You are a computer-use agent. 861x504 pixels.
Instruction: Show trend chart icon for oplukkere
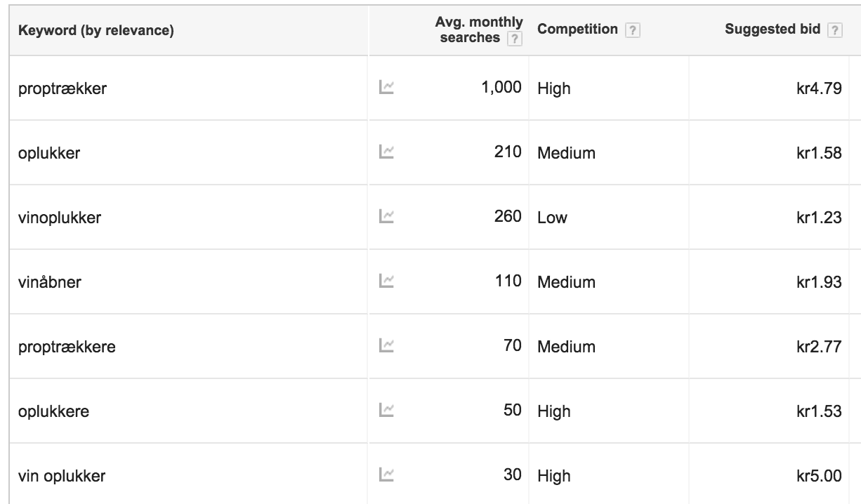tap(385, 411)
